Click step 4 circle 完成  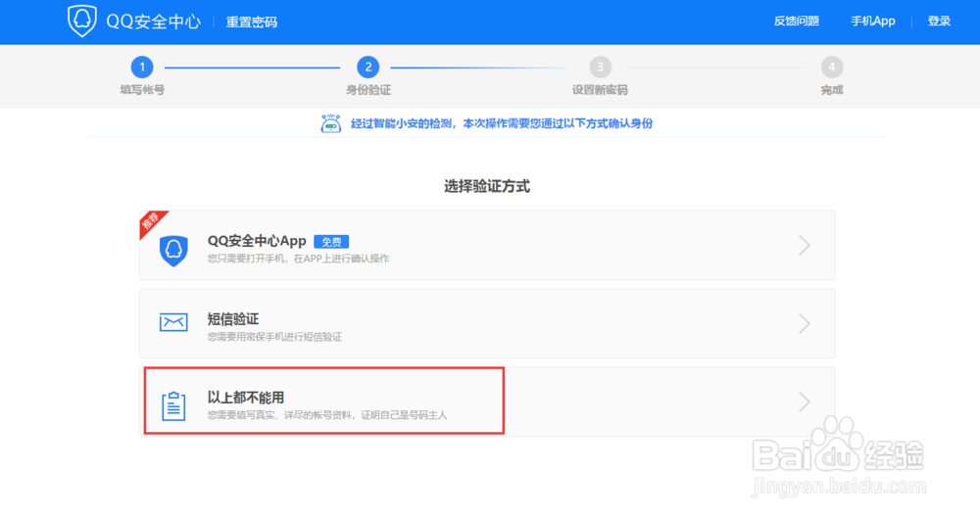[831, 67]
